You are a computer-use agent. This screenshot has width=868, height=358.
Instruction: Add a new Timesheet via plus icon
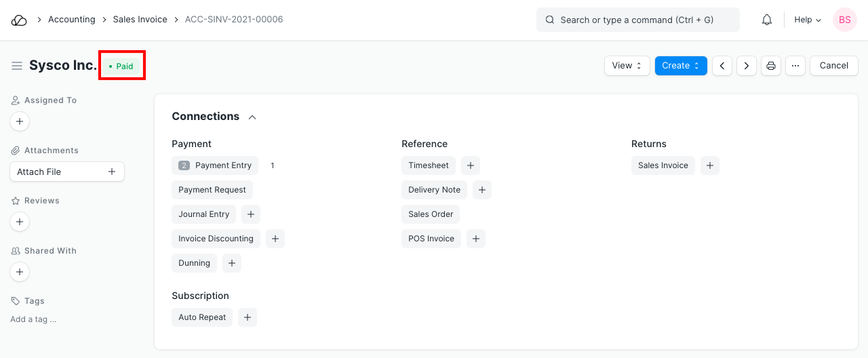click(471, 165)
